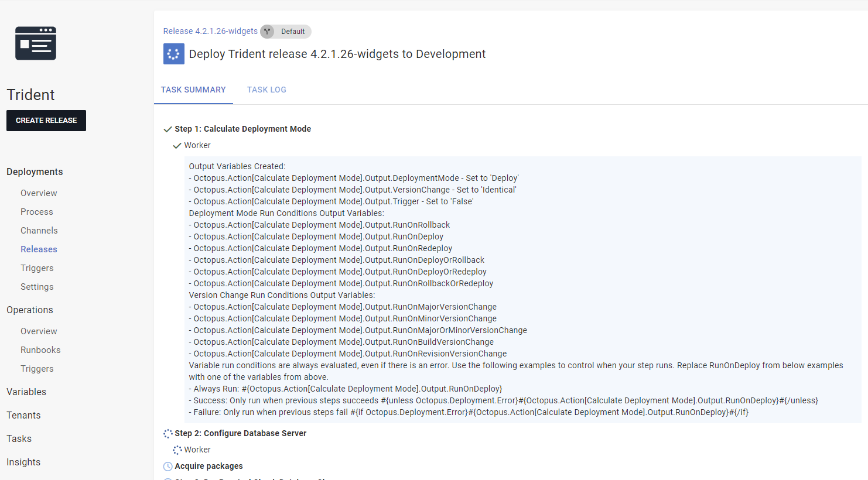Click the Output.RunOnRedeploy log line
Screen dimensions: 868x480
point(320,248)
